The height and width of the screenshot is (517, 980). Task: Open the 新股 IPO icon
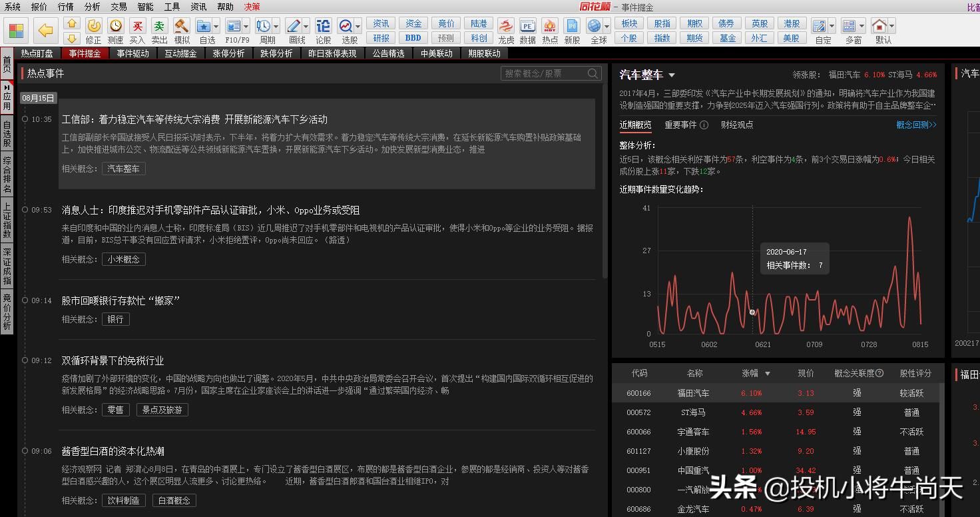point(572,26)
